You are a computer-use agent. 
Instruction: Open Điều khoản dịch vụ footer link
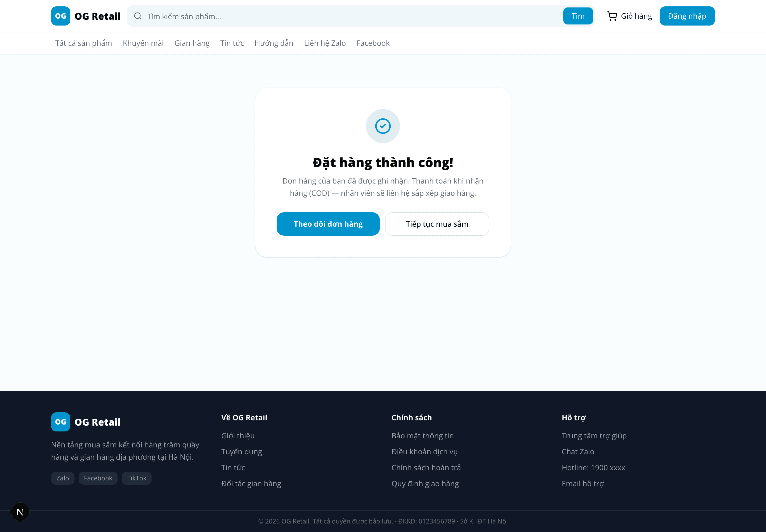424,452
